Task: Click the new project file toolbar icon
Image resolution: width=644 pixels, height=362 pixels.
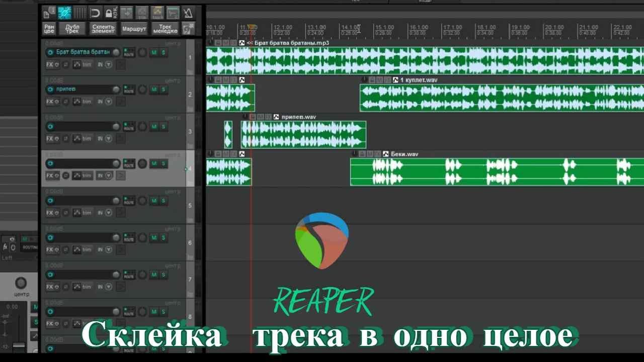Action: [49, 13]
